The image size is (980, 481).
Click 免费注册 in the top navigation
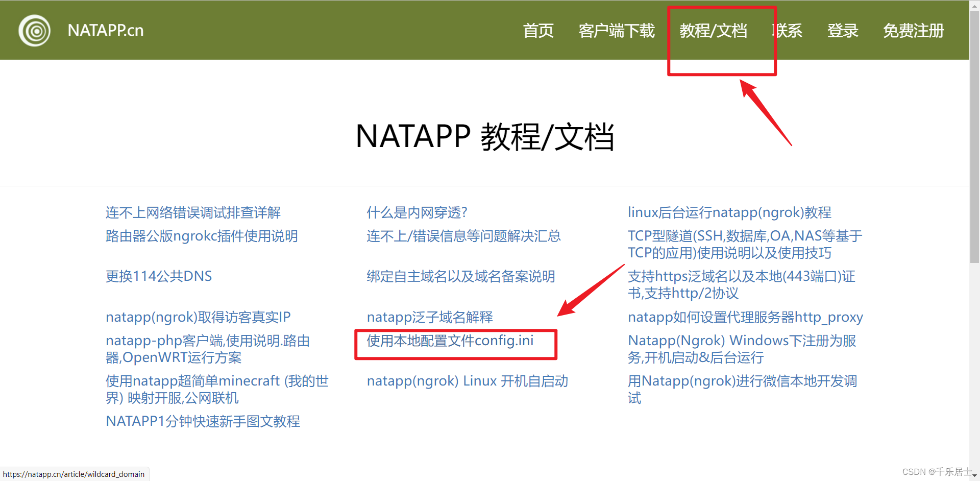913,31
